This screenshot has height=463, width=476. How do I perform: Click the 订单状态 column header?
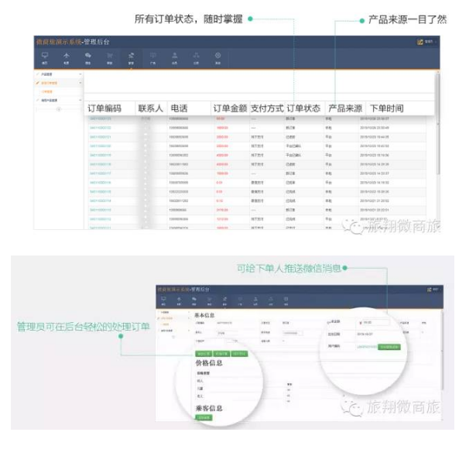click(303, 108)
